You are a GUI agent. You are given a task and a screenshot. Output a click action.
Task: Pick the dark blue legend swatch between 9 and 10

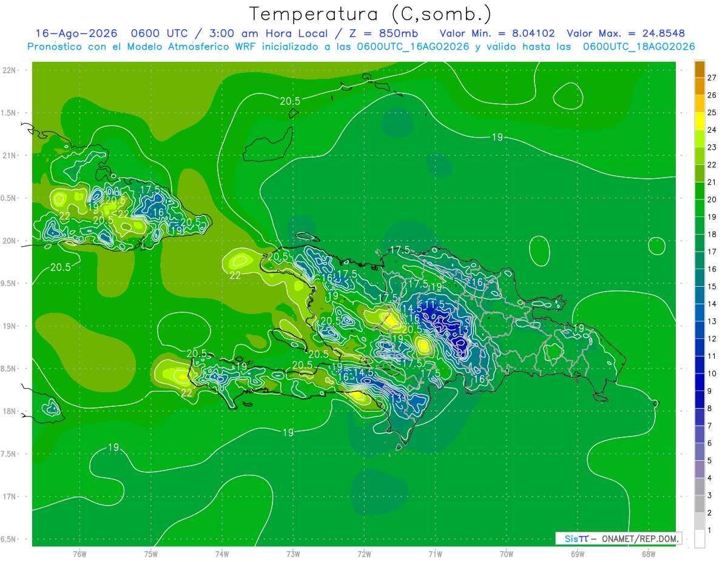[699, 383]
